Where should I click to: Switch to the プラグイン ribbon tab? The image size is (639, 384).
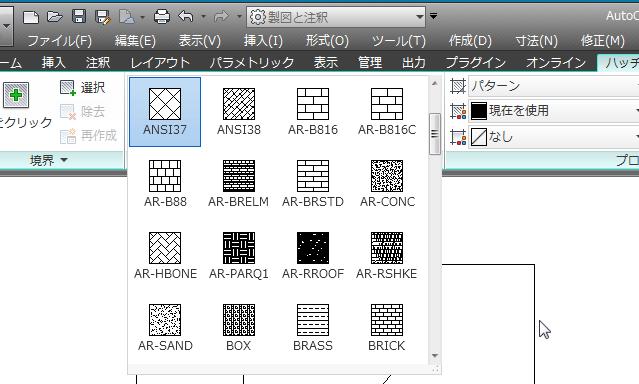(x=476, y=62)
